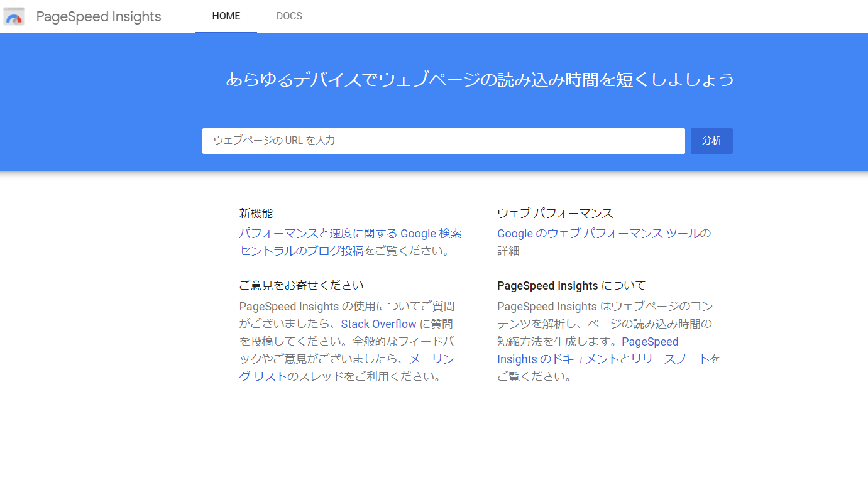Image resolution: width=868 pixels, height=502 pixels.
Task: Open the DOCS tab
Action: tap(289, 16)
